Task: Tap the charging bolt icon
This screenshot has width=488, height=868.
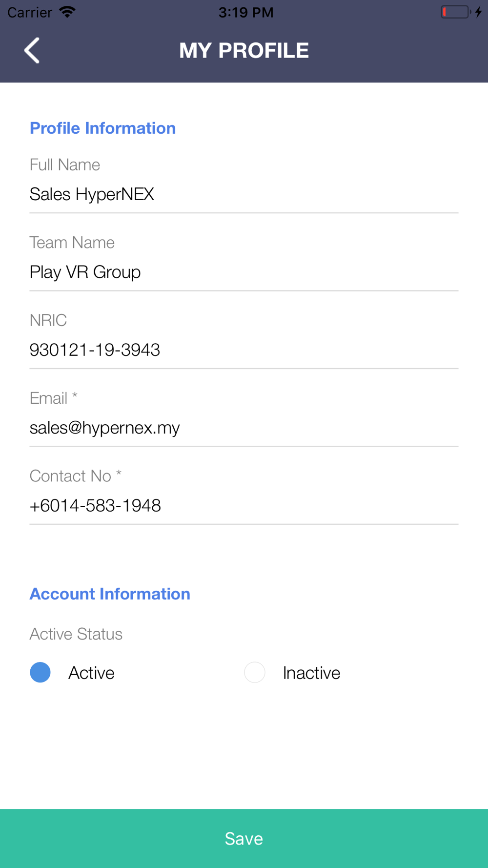Action: point(479,12)
